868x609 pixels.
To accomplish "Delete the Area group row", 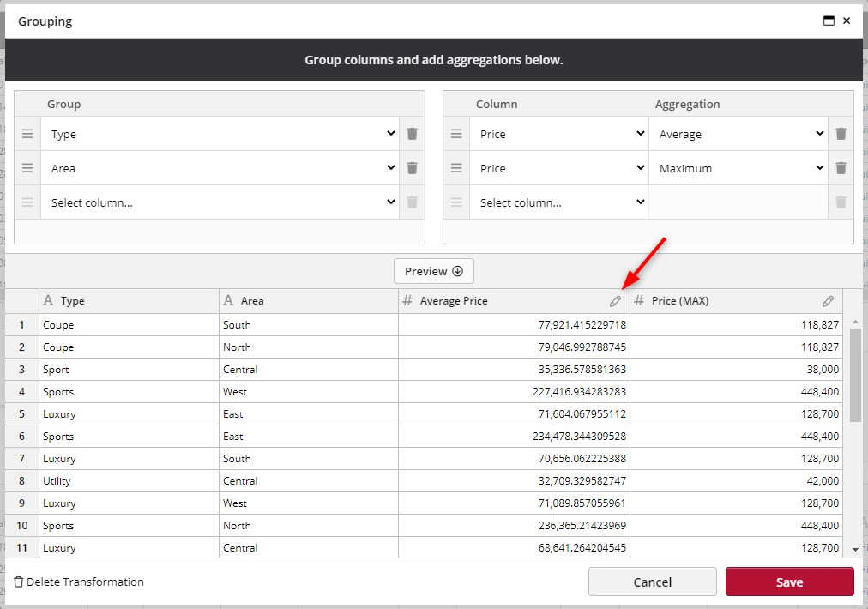I will click(x=413, y=168).
